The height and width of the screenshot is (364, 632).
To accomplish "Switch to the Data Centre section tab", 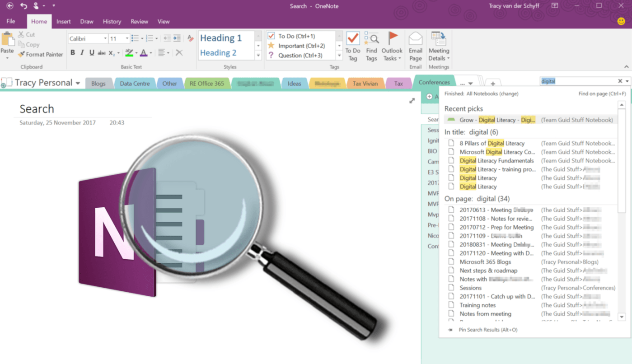I will [135, 84].
